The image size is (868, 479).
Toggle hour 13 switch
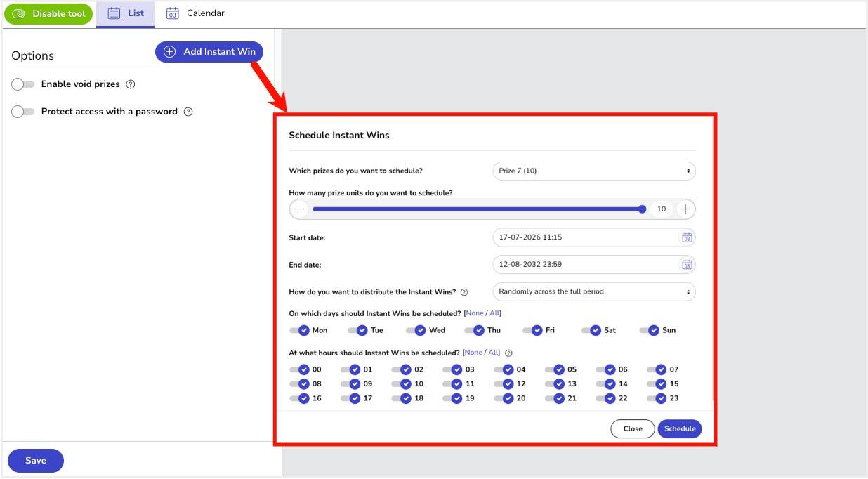(x=554, y=384)
